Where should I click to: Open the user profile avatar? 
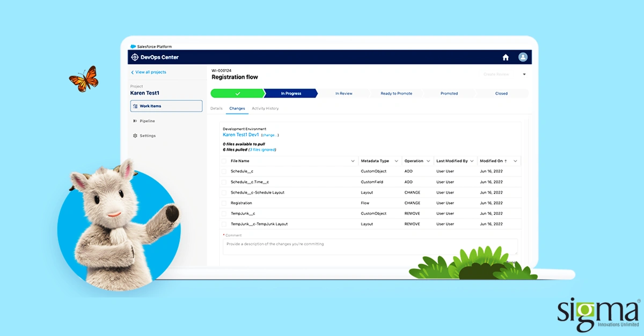coord(523,57)
